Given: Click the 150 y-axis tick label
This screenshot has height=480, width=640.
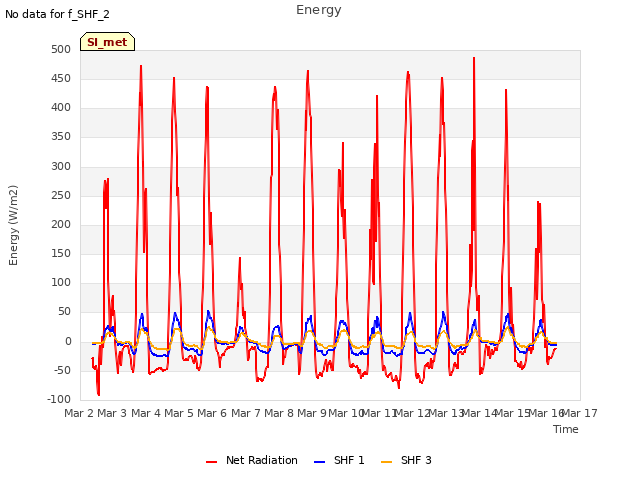Looking at the screenshot, I should pyautogui.click(x=61, y=253).
